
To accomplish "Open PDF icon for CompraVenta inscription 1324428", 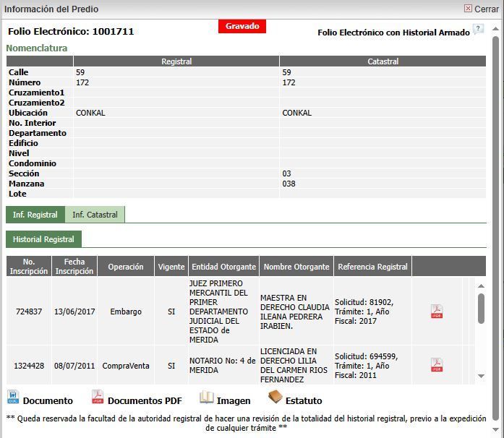I will [x=437, y=366].
